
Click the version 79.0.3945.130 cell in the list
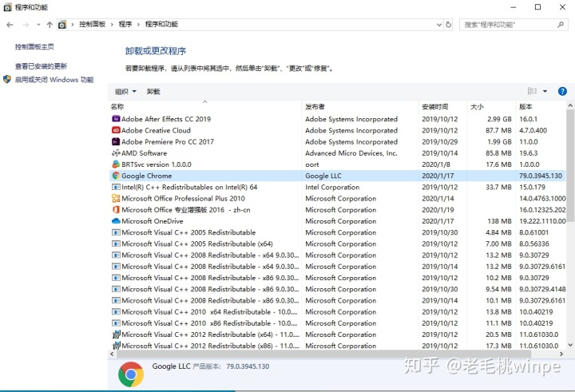[x=541, y=176]
